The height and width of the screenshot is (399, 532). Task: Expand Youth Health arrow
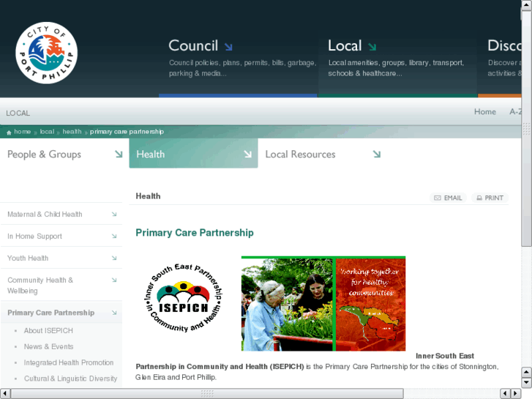click(114, 258)
